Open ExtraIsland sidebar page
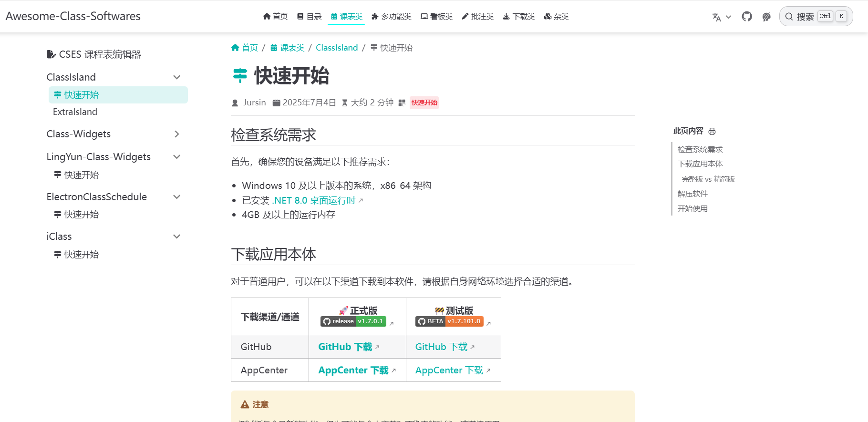The width and height of the screenshot is (868, 422). tap(75, 112)
